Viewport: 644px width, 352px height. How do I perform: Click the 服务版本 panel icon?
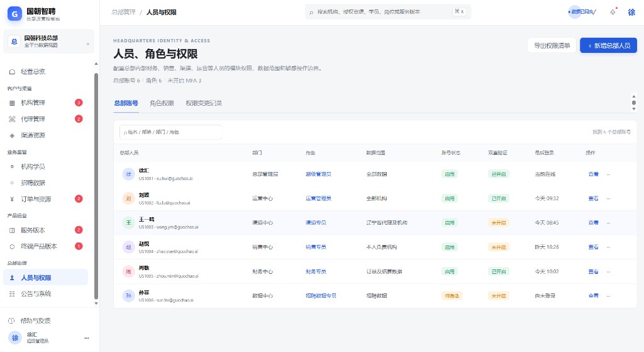pos(13,230)
